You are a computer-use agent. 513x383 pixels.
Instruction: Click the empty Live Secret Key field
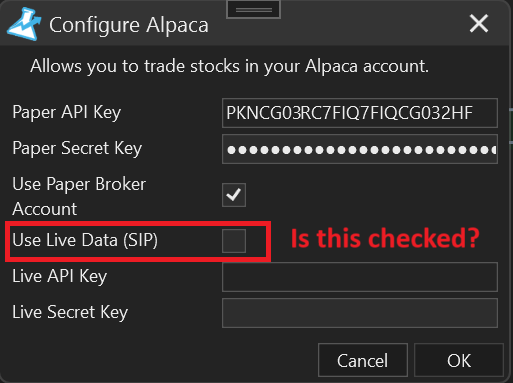point(360,313)
